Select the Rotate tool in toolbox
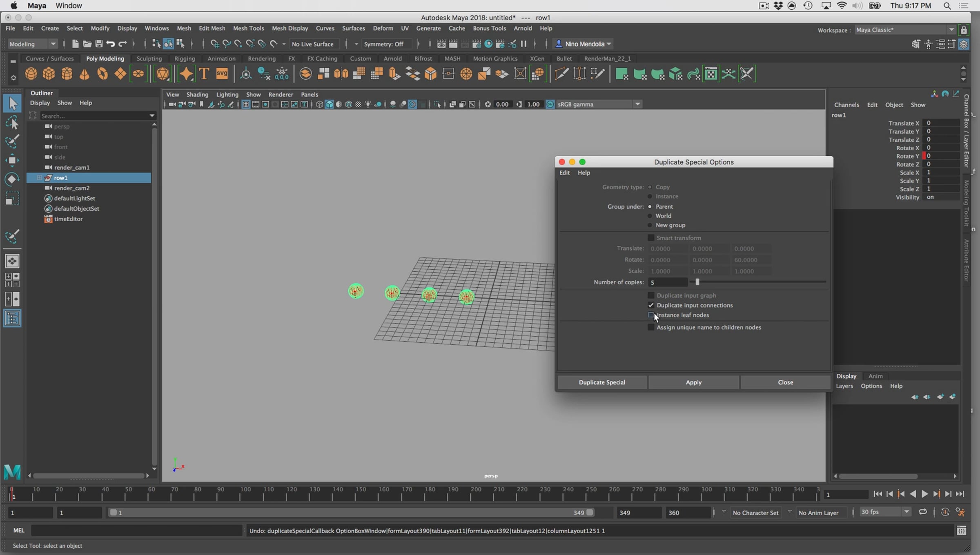Screen dimensions: 980x555 12,180
